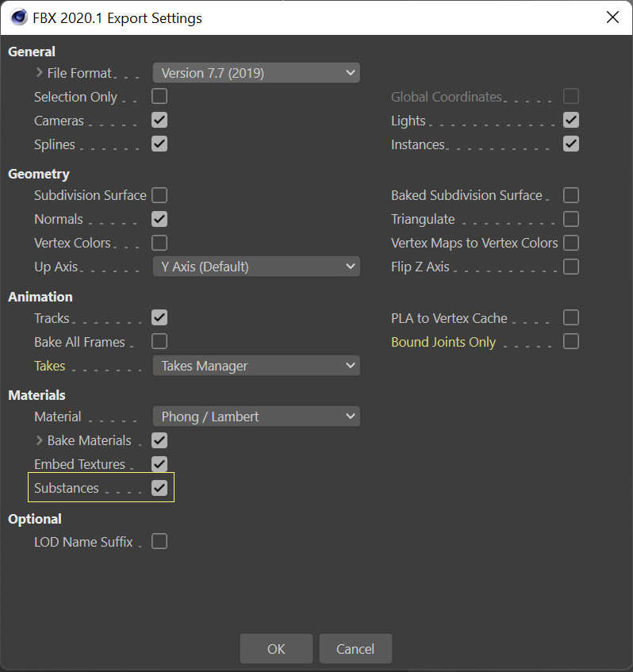Enable the LOD Name Suffix checkbox
The height and width of the screenshot is (672, 633).
159,542
